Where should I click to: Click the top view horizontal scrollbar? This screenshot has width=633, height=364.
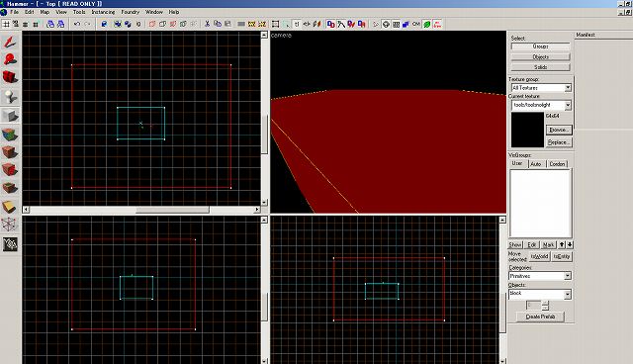tap(141, 210)
